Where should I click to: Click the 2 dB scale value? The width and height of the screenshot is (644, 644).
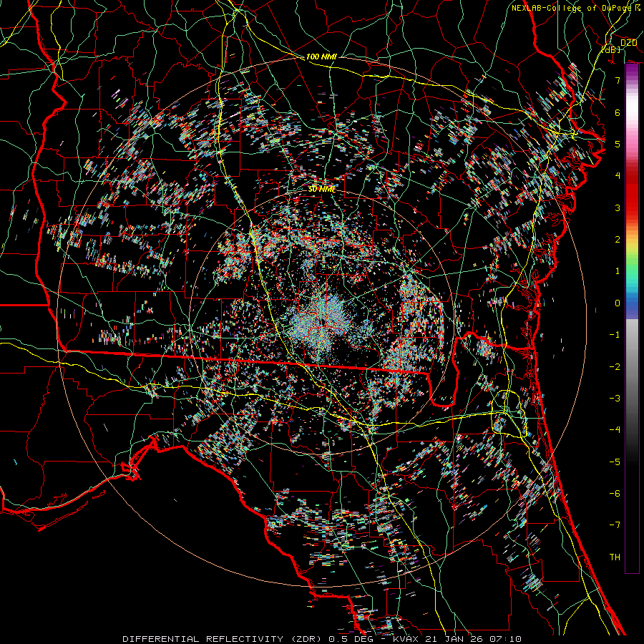pos(618,240)
